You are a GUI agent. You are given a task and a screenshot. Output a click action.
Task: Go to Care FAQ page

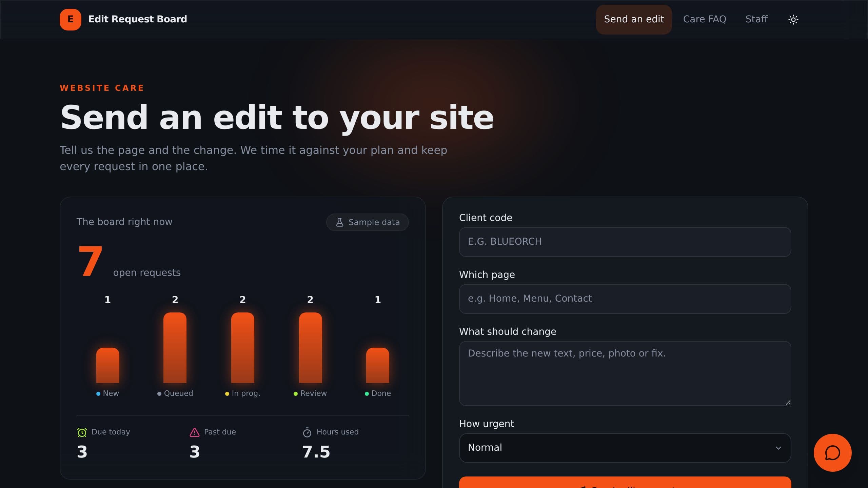click(705, 19)
